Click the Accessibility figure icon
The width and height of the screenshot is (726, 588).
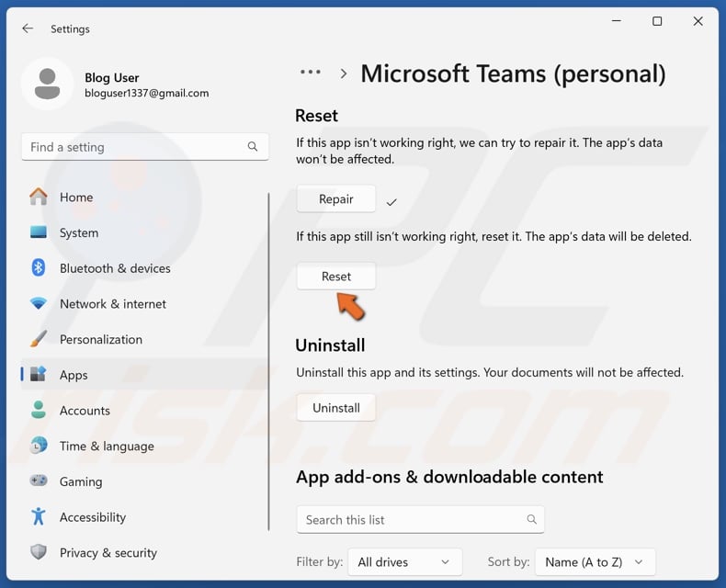click(39, 516)
